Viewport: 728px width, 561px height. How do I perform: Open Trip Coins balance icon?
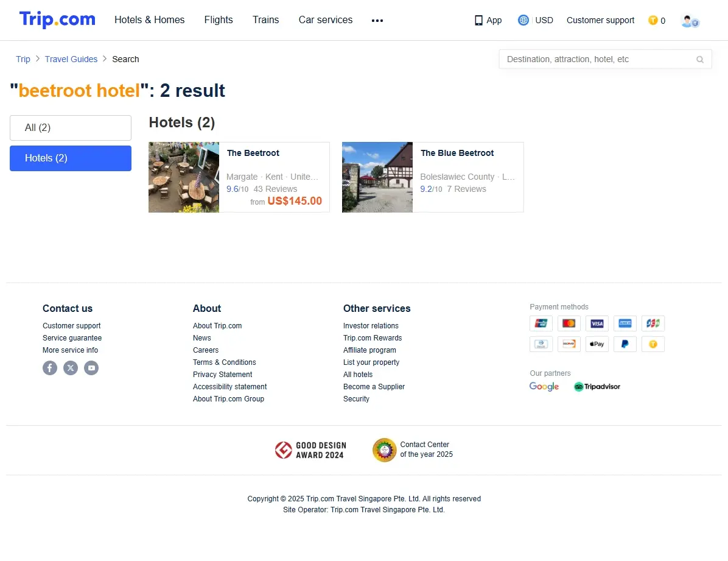pyautogui.click(x=653, y=21)
